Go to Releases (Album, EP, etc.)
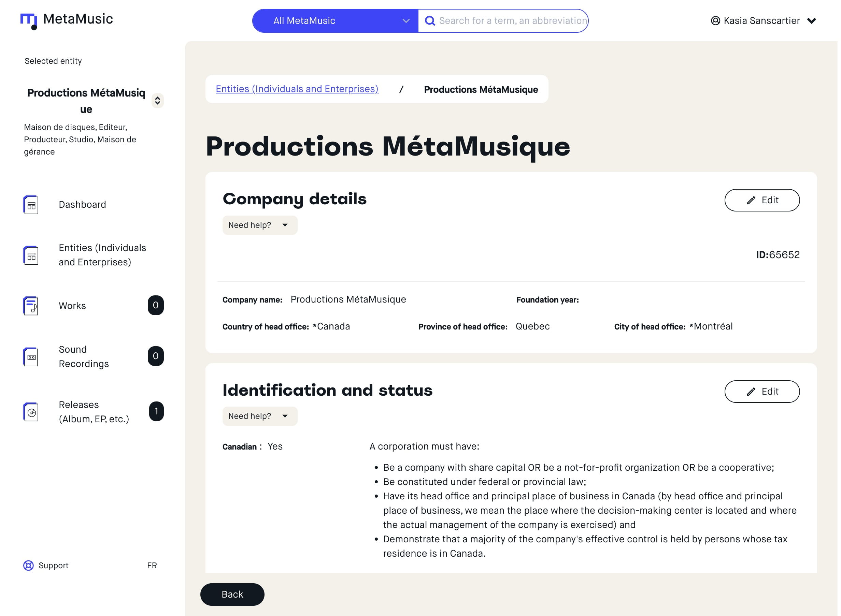Image resolution: width=841 pixels, height=616 pixels. tap(94, 412)
